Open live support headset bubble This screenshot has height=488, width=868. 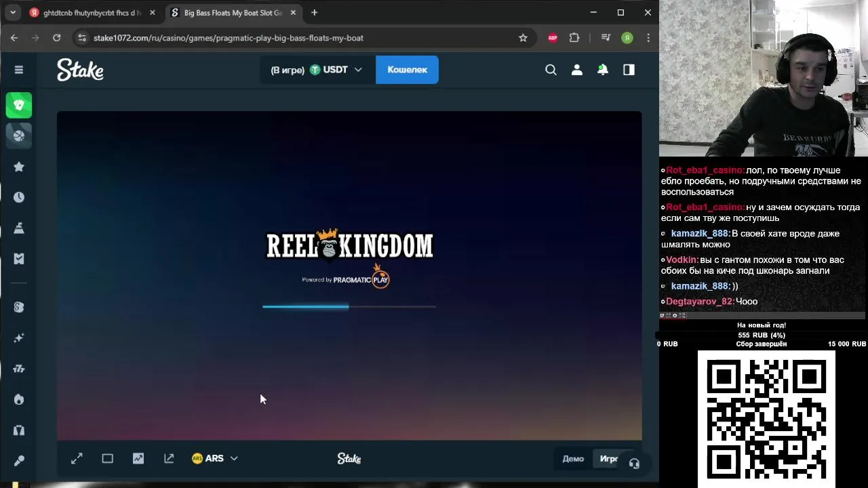point(634,464)
